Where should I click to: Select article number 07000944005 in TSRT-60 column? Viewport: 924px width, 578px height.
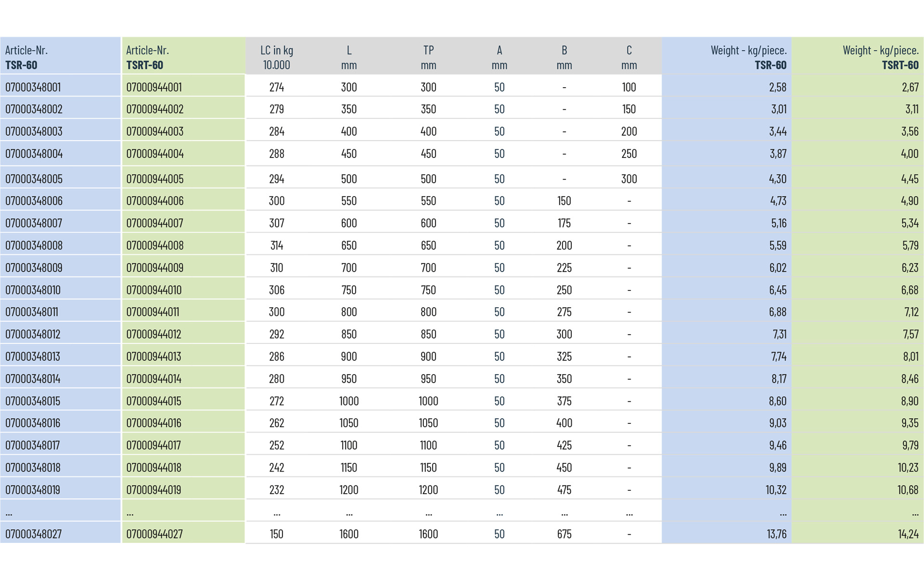154,179
